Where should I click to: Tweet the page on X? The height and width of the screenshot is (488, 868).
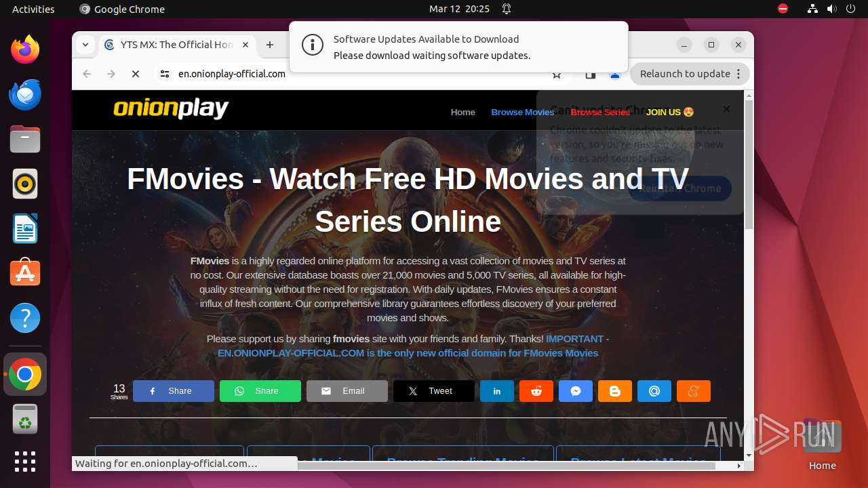(434, 391)
